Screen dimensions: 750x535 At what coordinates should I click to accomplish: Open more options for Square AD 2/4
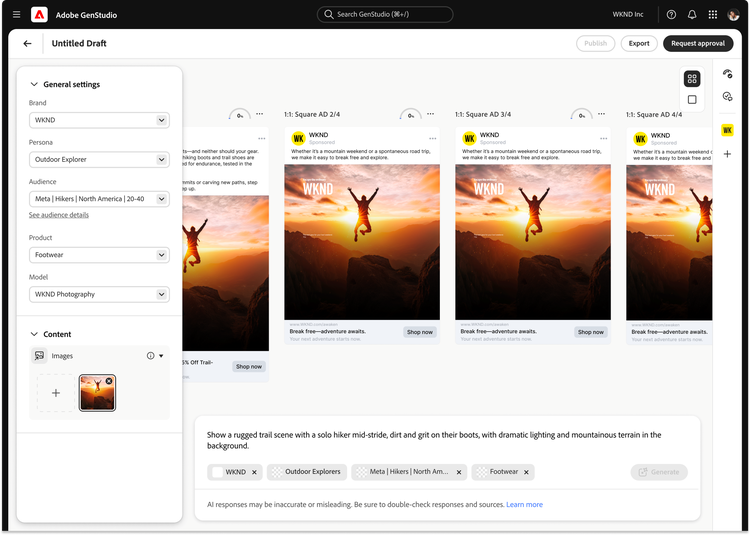pos(431,114)
